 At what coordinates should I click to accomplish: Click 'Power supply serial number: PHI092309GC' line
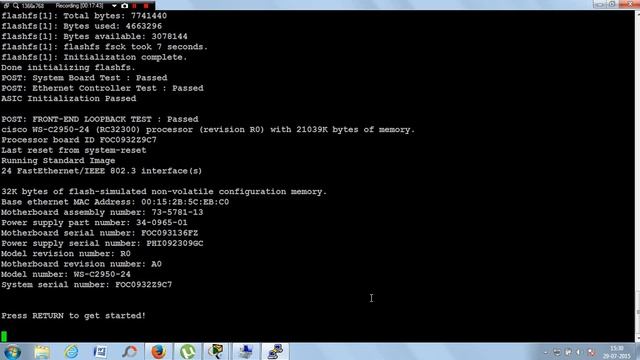pos(102,243)
